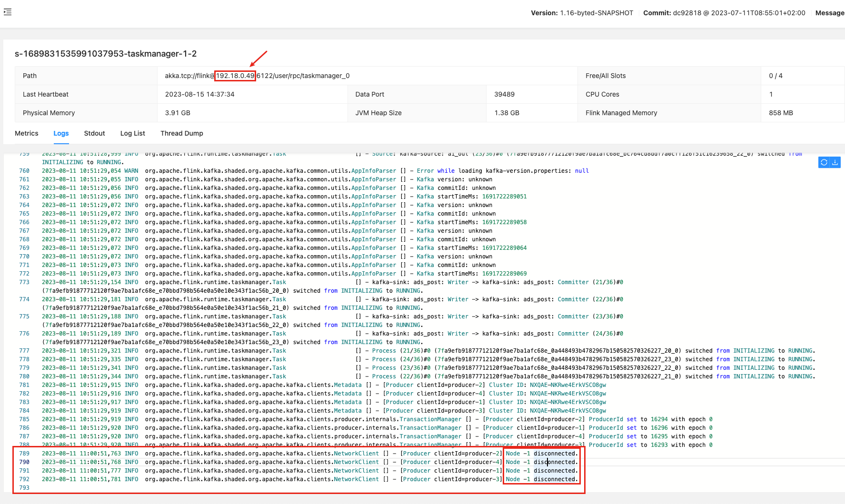Click log line 776 Committer (24/36) text
This screenshot has height=504, width=845.
point(590,334)
